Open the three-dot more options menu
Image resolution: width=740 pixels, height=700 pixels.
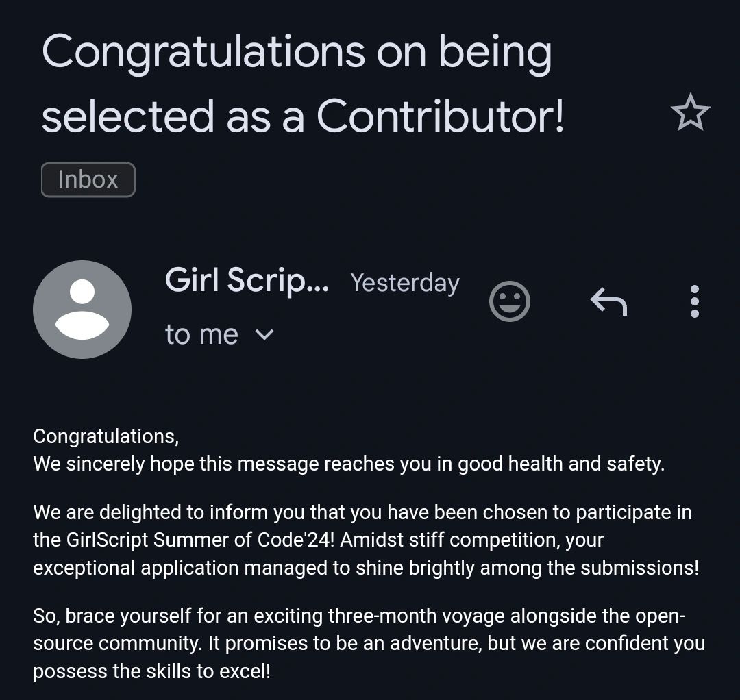click(x=694, y=301)
